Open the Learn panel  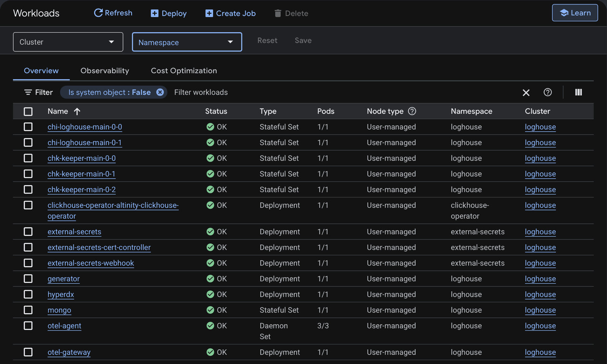point(575,13)
